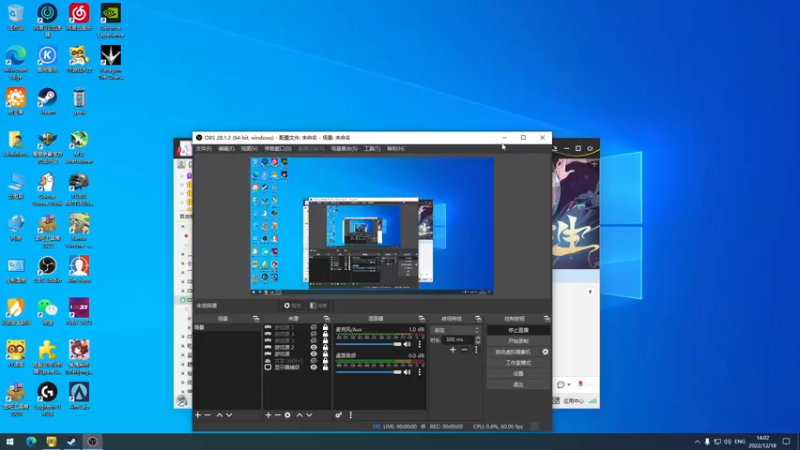Click the 桌面音频 volume slider
800x450 pixels.
[368, 372]
